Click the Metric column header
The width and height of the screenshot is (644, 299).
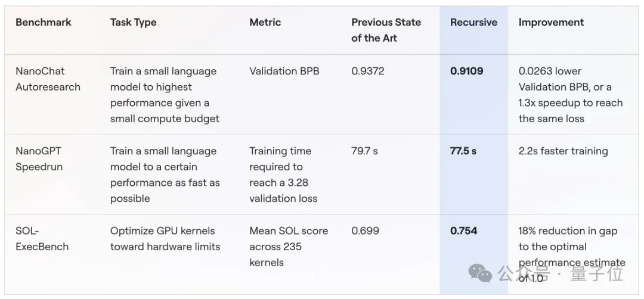pos(265,22)
